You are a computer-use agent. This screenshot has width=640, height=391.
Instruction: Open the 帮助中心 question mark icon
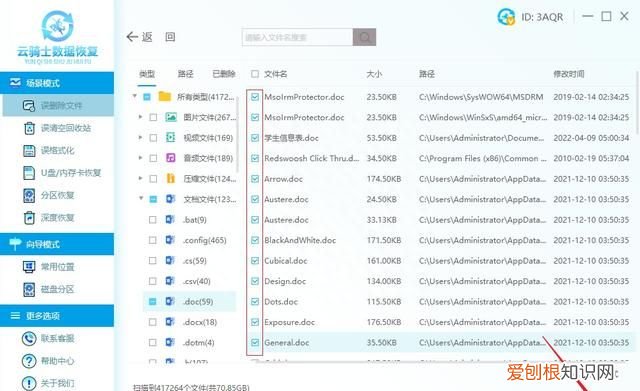29,361
